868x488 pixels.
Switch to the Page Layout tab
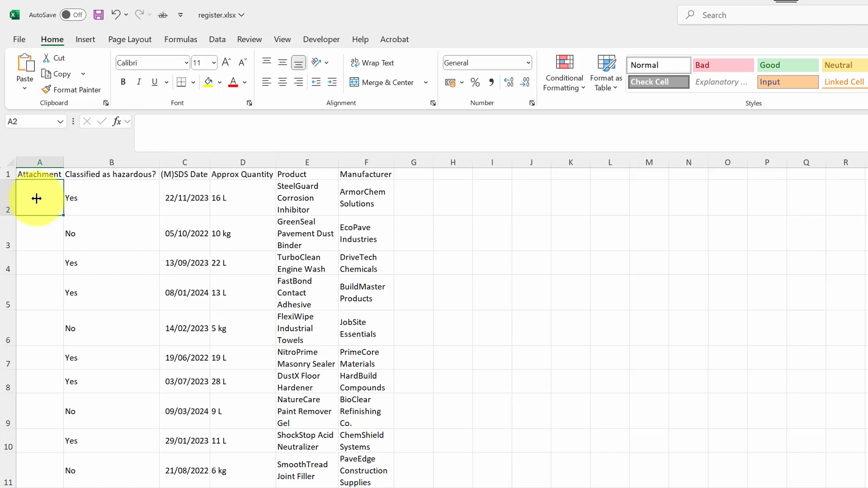[130, 39]
